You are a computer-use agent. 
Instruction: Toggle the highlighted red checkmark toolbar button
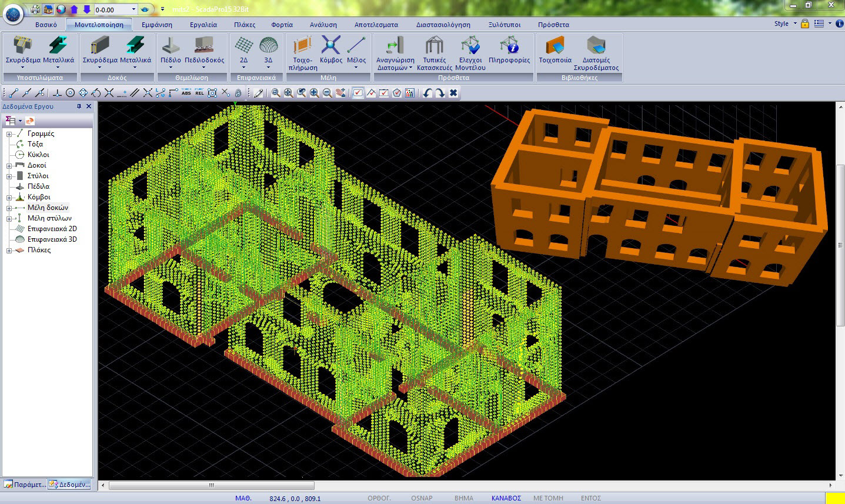358,93
